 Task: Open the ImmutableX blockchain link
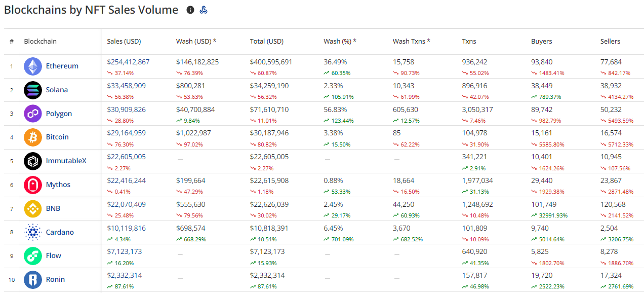pyautogui.click(x=66, y=161)
